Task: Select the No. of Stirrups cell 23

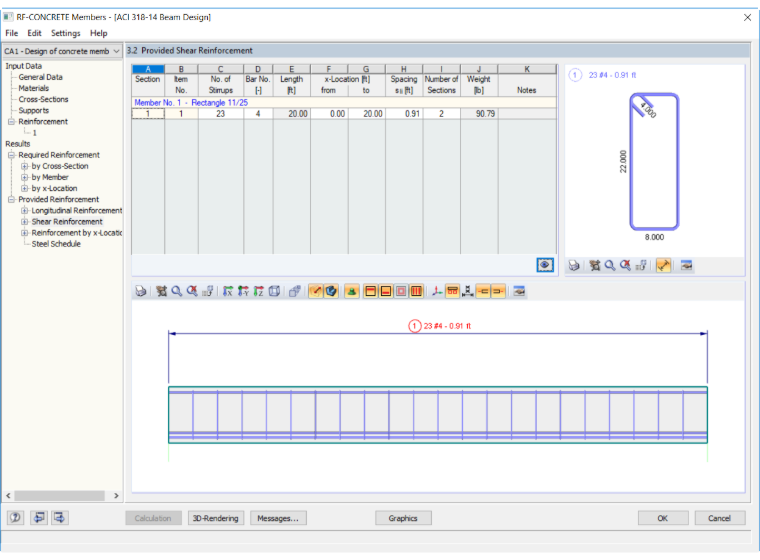Action: pos(221,113)
